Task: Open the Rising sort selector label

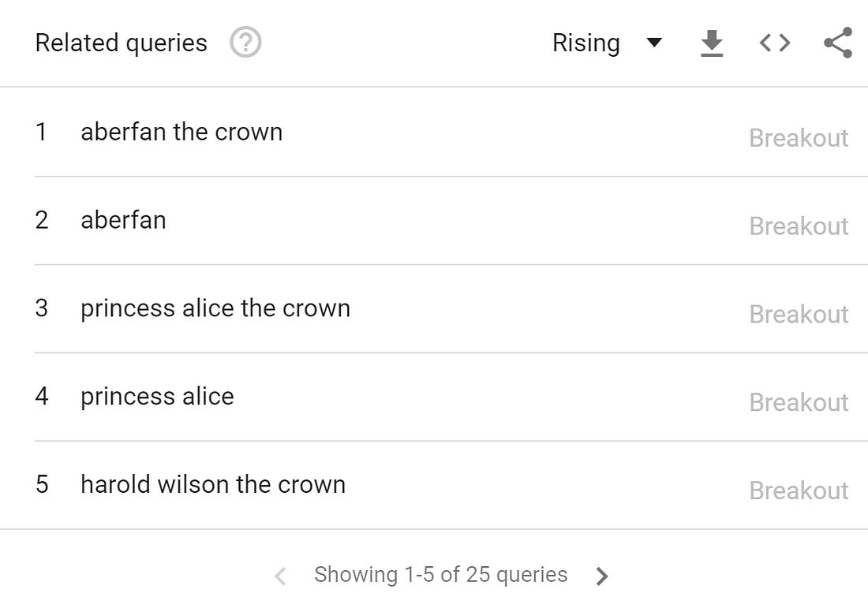Action: (586, 43)
